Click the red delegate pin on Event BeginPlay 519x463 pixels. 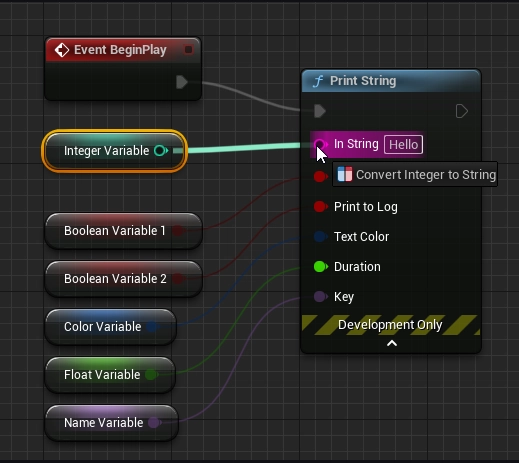coord(188,50)
